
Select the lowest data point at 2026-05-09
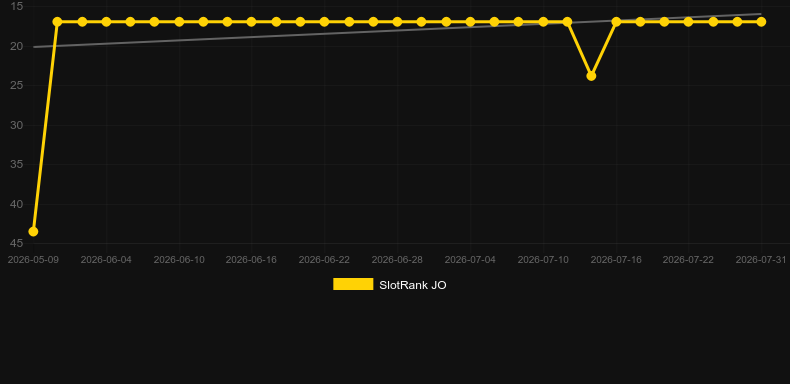(x=33, y=231)
